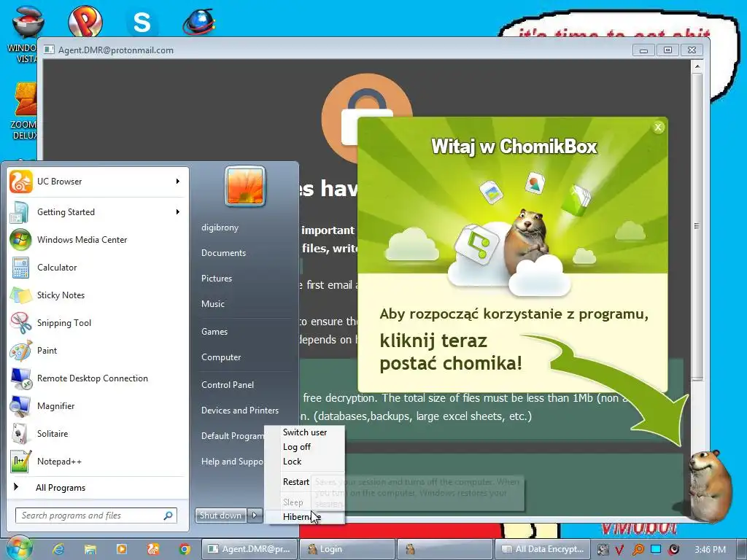Open the Shut down options arrow
The width and height of the screenshot is (747, 560).
pos(255,516)
